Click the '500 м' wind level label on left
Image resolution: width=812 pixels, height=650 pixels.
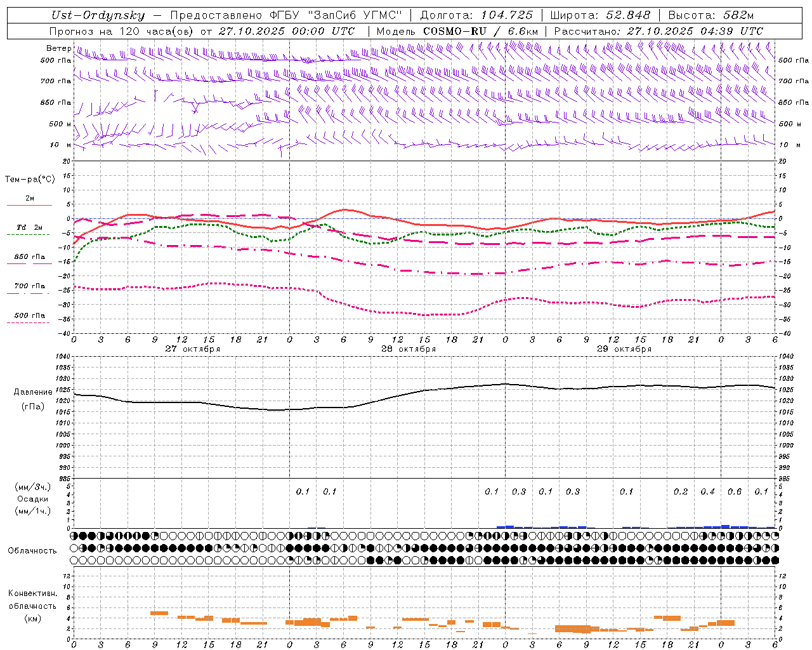pyautogui.click(x=60, y=124)
